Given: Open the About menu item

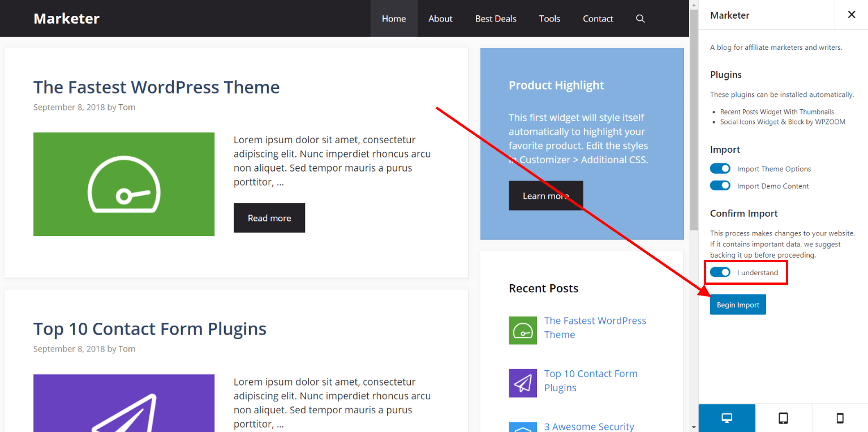Looking at the screenshot, I should [x=440, y=18].
